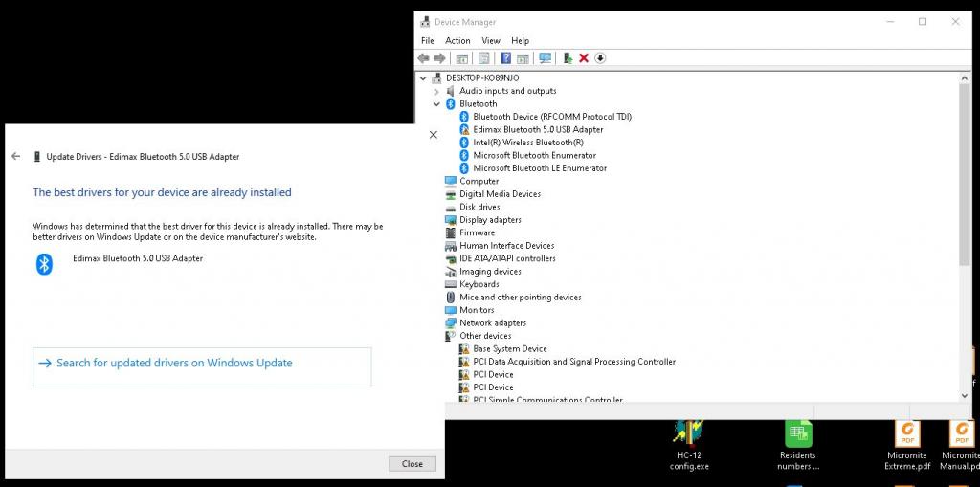Select Edimax Bluetooth 5.0 USB Adapter in tree
The height and width of the screenshot is (487, 980).
point(538,129)
